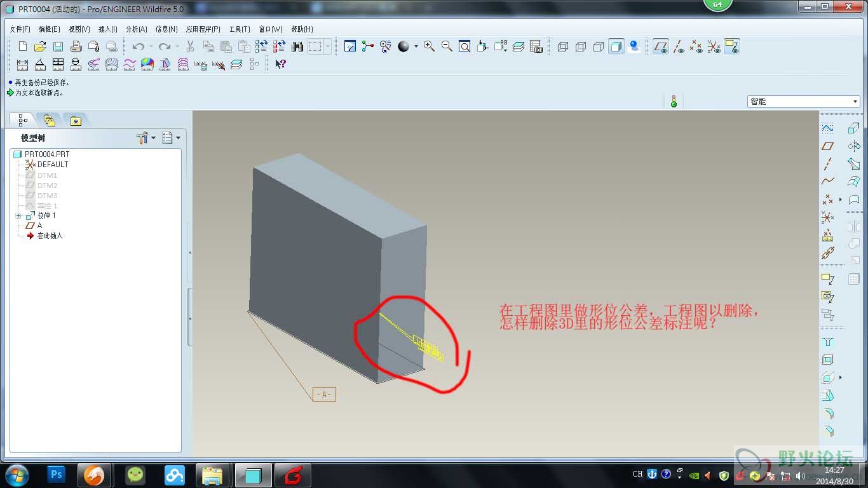Open the 文件(F) menu

pos(20,29)
